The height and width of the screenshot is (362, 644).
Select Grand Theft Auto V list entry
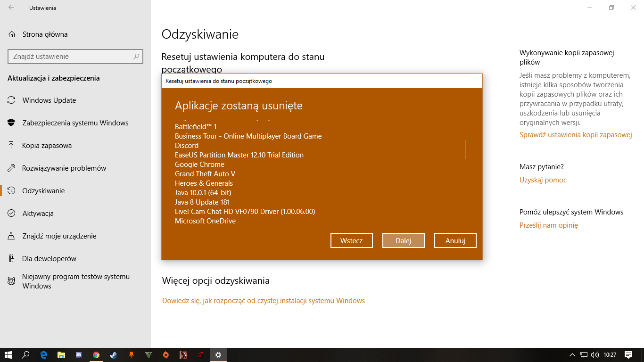(x=205, y=174)
